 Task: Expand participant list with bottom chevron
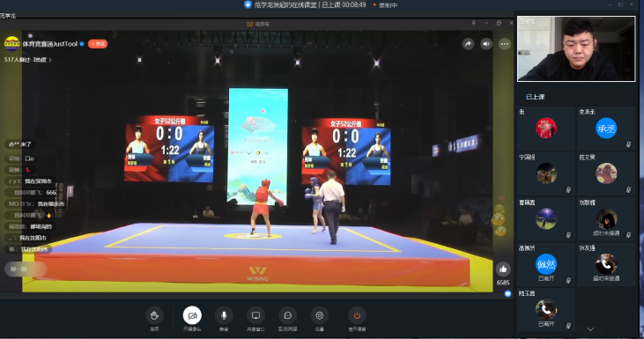(590, 329)
